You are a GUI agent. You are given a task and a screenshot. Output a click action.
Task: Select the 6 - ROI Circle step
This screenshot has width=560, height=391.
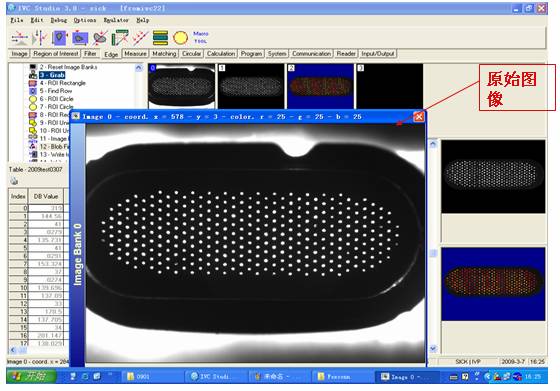56,99
